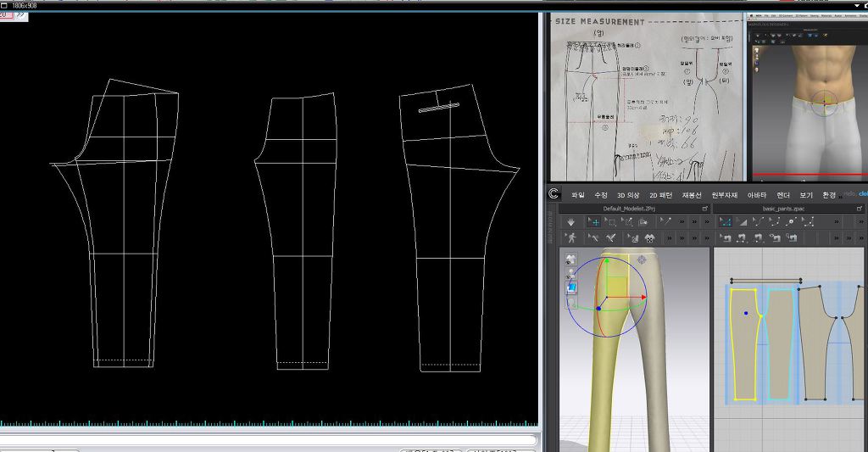868x452 pixels.
Task: Select the Edit Pattern tool in 2D toolbar
Action: (726, 222)
